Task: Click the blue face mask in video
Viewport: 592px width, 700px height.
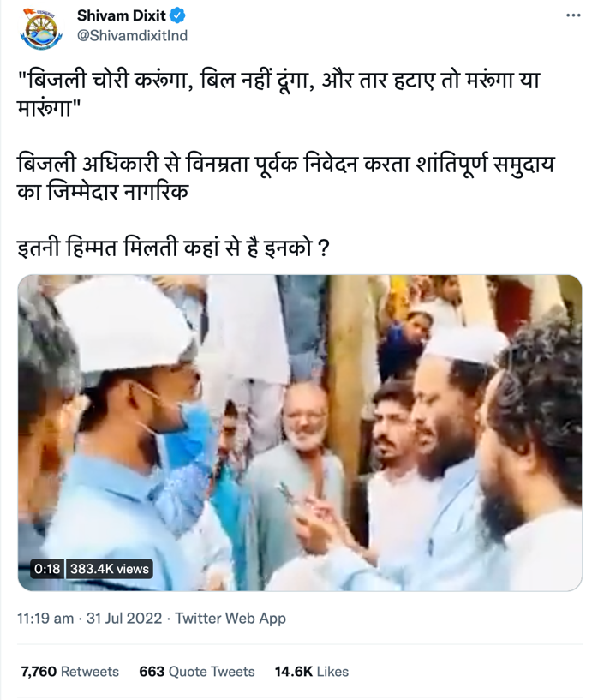Action: (189, 435)
